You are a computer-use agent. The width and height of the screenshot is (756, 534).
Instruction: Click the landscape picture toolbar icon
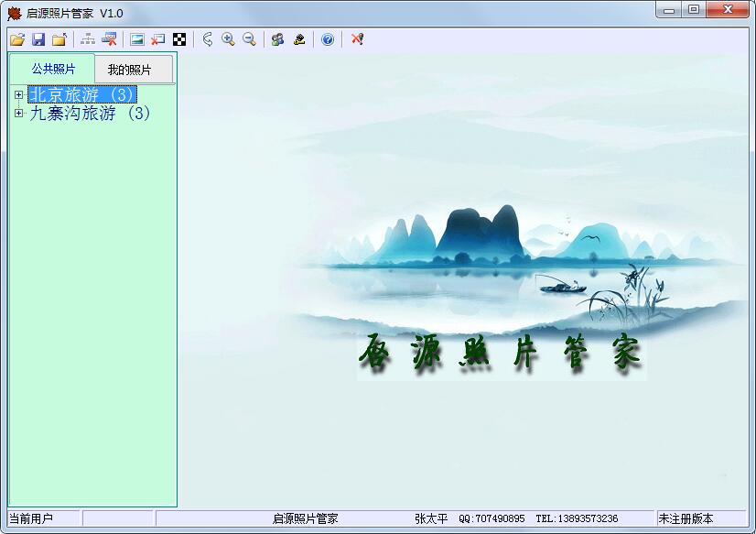coord(137,39)
